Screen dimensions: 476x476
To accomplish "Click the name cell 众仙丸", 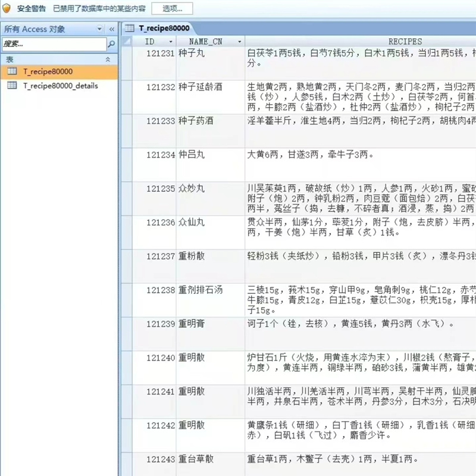I will [x=211, y=233].
